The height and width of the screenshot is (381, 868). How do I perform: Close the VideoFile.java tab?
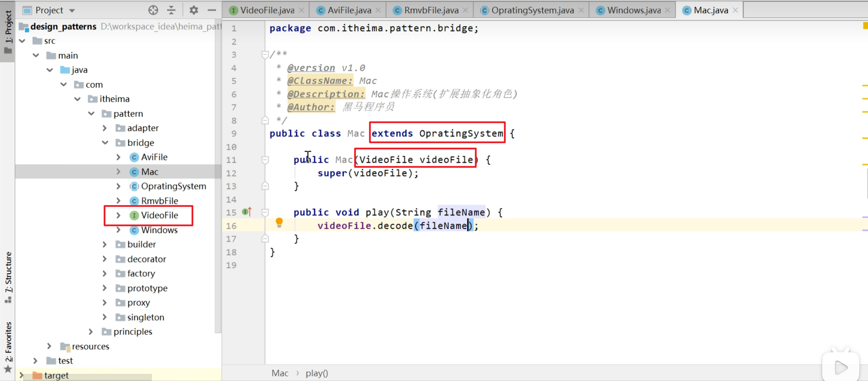(x=302, y=10)
